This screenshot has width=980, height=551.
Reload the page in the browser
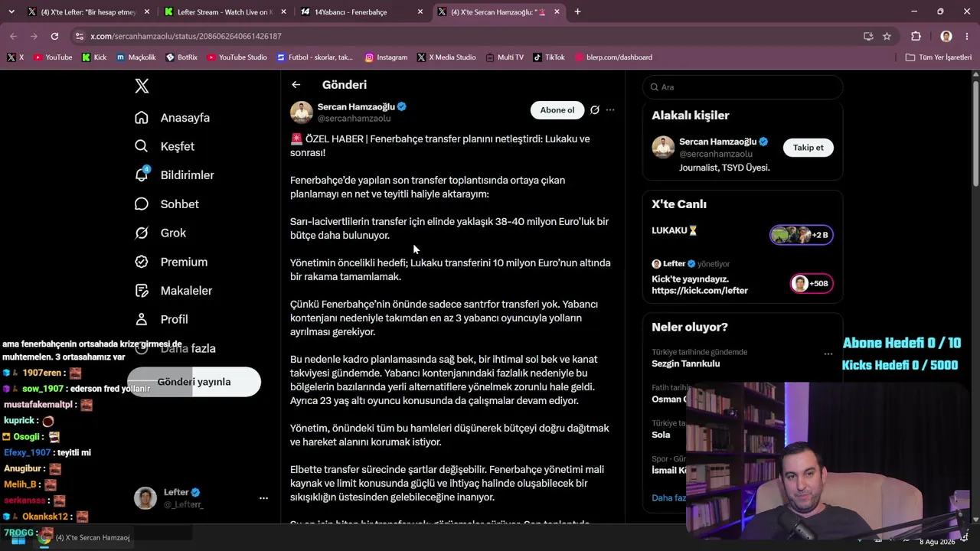[54, 36]
